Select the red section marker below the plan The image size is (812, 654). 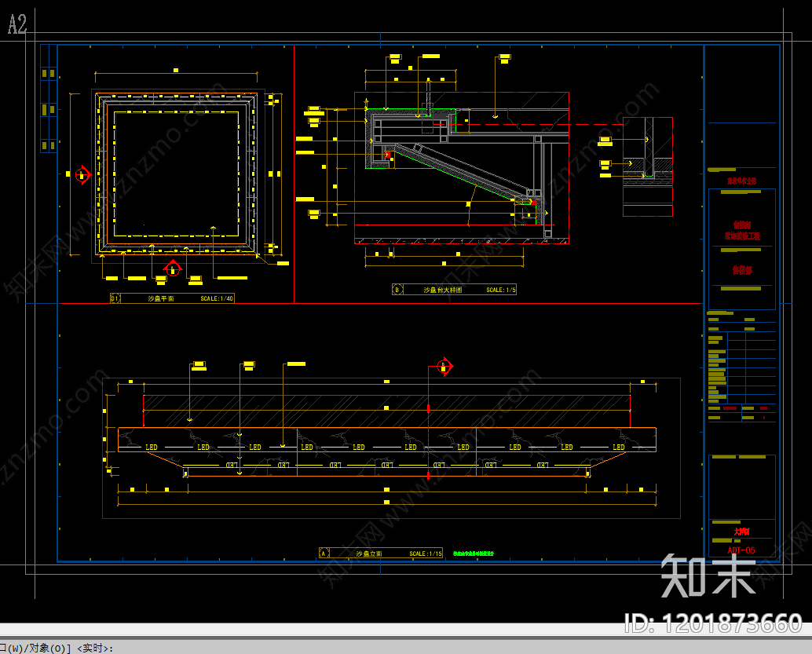click(x=173, y=269)
